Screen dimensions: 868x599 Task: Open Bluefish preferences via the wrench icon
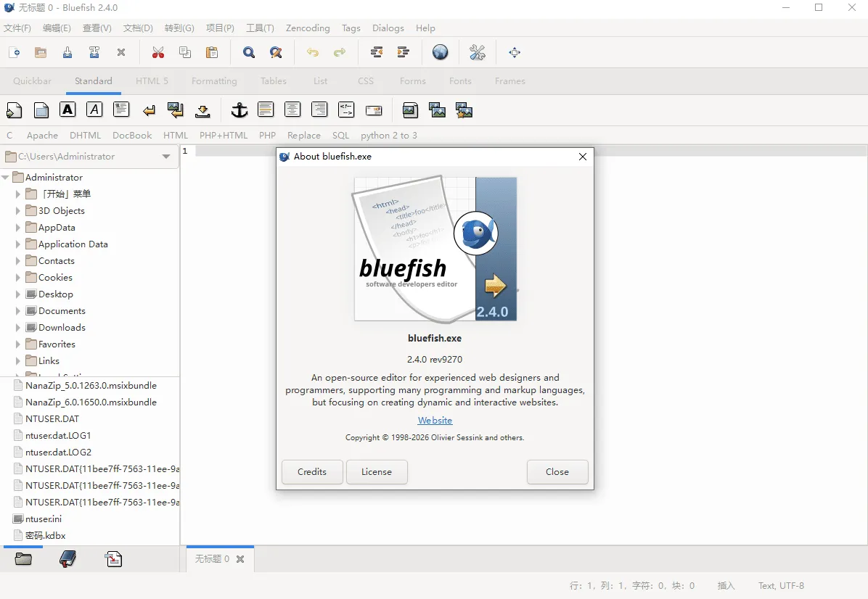[x=477, y=52]
